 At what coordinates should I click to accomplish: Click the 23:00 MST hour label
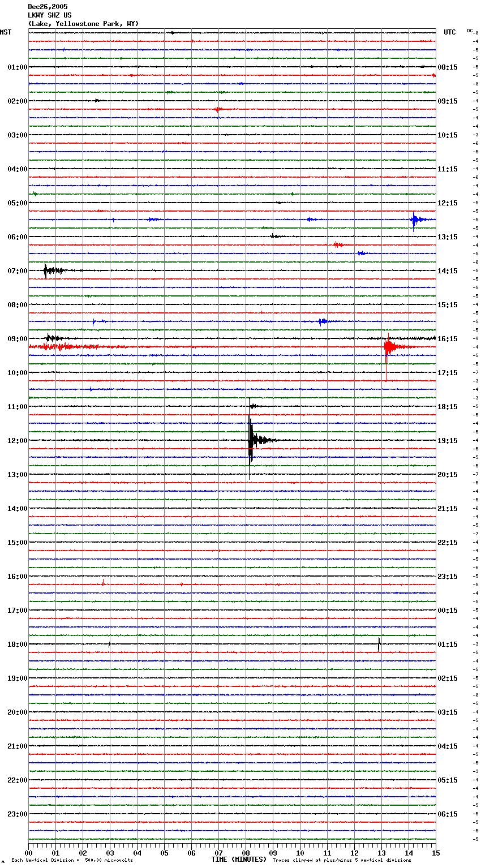point(17,814)
